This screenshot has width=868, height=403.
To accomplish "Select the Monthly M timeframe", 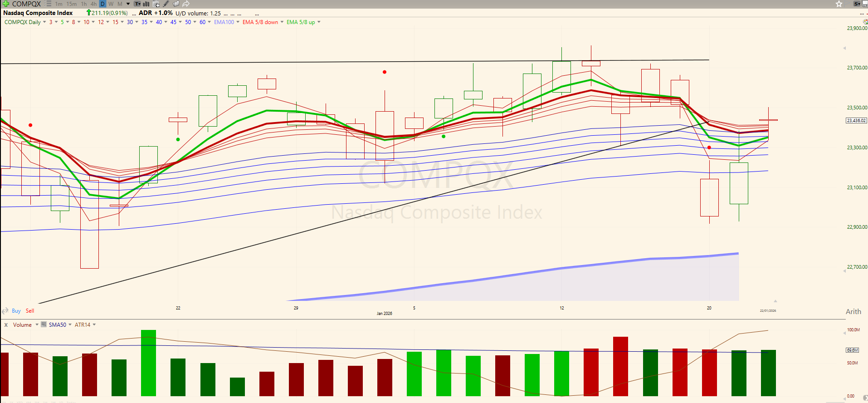I will (120, 4).
